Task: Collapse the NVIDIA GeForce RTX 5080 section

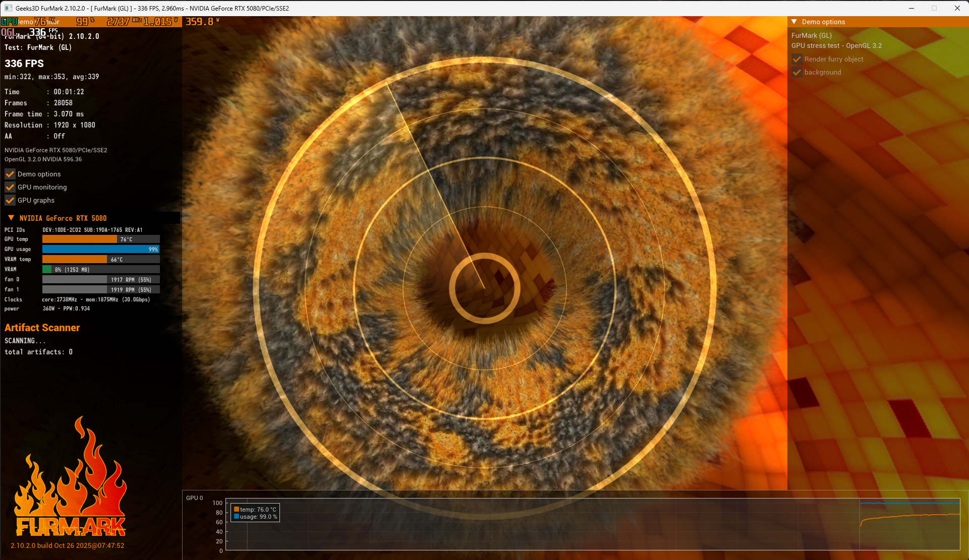Action: tap(11, 218)
